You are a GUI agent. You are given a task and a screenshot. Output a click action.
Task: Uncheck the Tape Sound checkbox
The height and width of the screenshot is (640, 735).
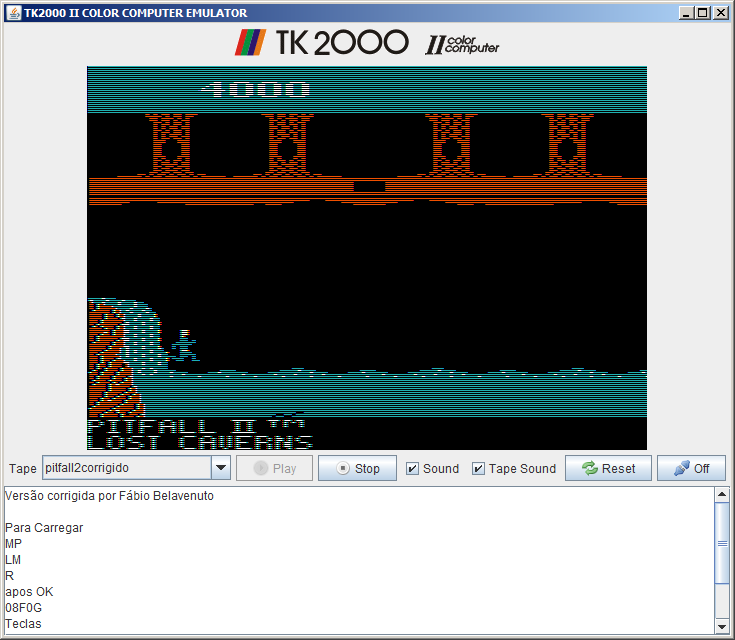pos(479,469)
